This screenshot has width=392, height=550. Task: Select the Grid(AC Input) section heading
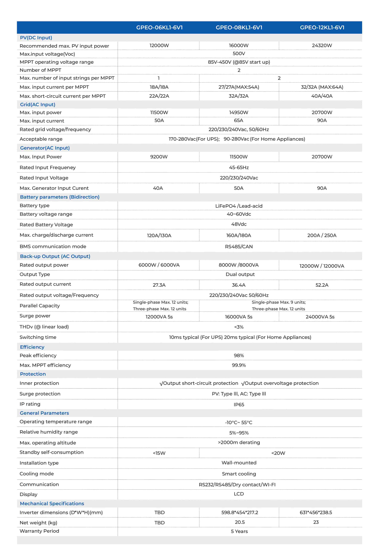38,105
